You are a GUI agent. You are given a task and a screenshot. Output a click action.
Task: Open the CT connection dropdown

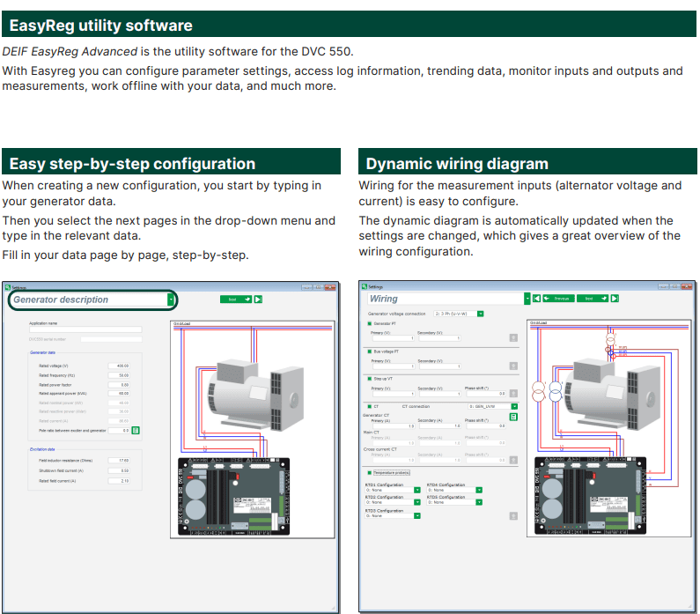pos(513,406)
